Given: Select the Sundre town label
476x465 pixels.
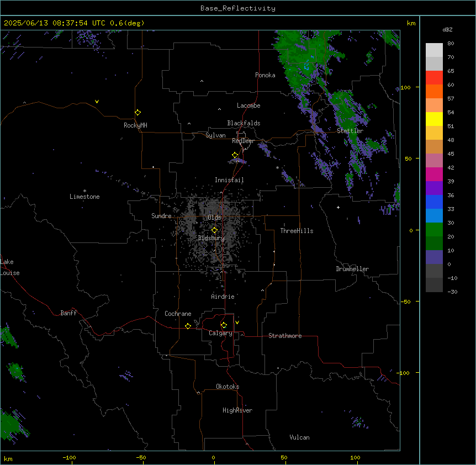Looking at the screenshot, I should [161, 216].
